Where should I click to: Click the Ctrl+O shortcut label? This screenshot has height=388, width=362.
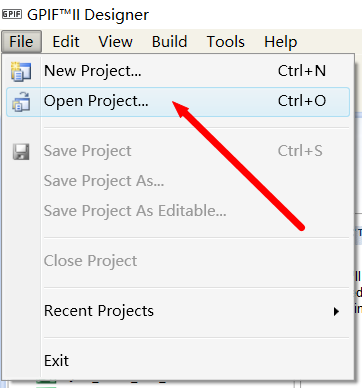(302, 101)
